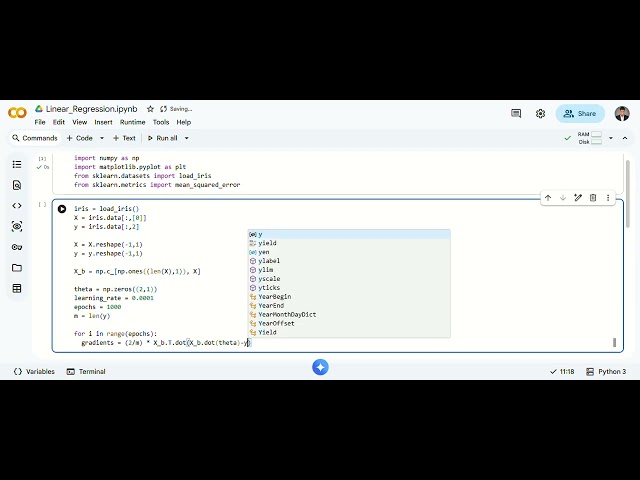
Task: Open the Find and replace sidebar icon
Action: (x=17, y=185)
